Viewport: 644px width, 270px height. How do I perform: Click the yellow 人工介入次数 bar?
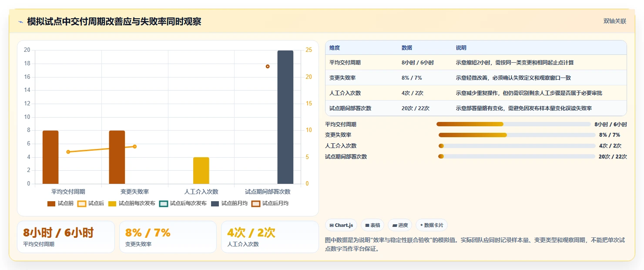click(201, 171)
